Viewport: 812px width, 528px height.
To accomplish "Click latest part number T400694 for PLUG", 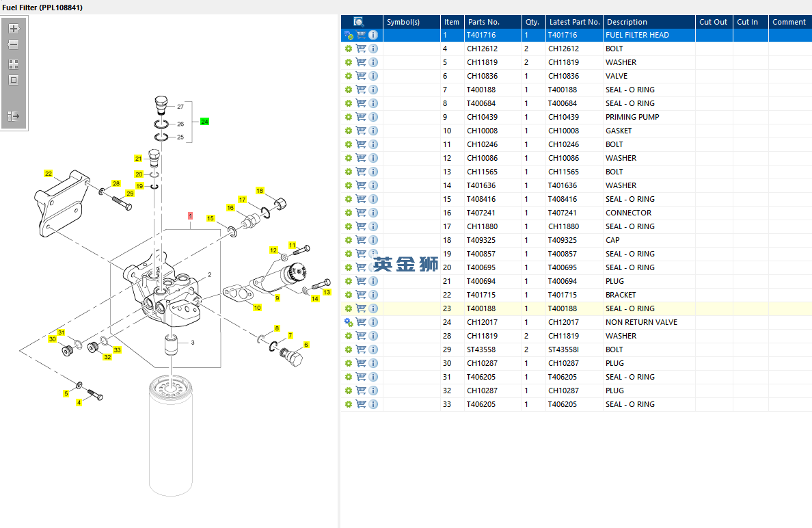I will pyautogui.click(x=563, y=281).
